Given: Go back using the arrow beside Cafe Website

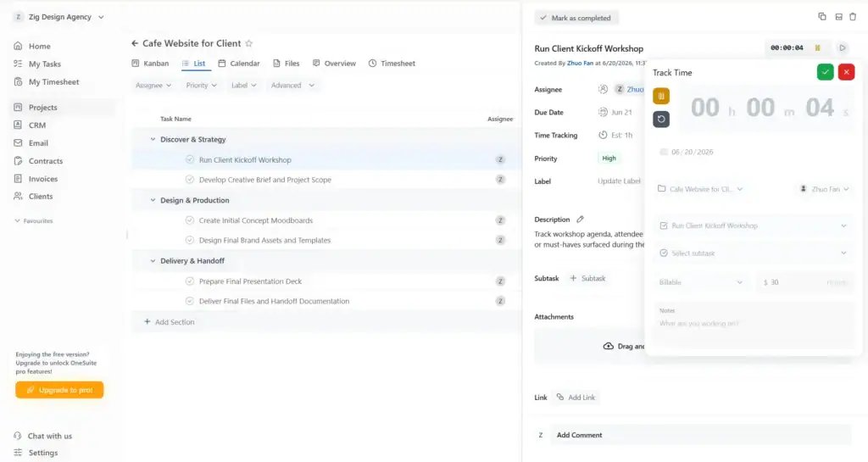Looking at the screenshot, I should coord(135,43).
